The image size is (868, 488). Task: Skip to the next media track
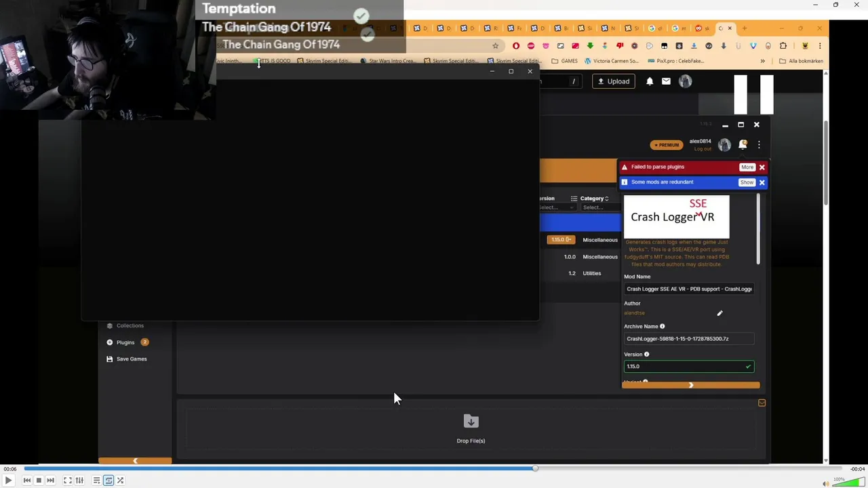pyautogui.click(x=50, y=480)
